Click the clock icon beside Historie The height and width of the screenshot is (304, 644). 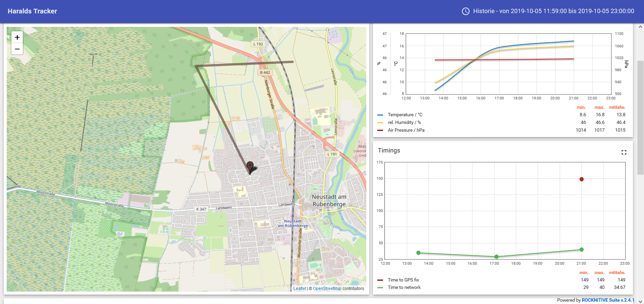pos(466,11)
